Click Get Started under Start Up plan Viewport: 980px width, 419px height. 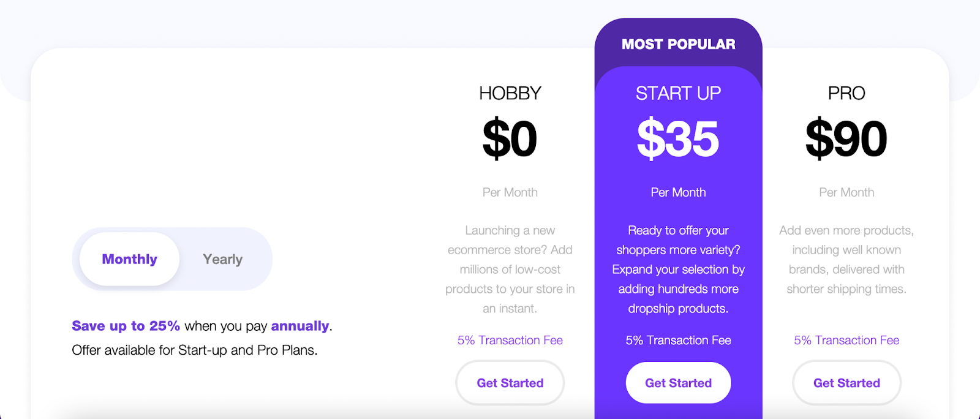click(x=678, y=383)
